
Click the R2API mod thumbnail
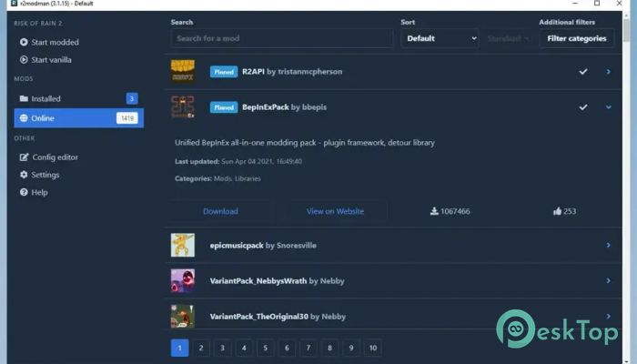(x=182, y=72)
